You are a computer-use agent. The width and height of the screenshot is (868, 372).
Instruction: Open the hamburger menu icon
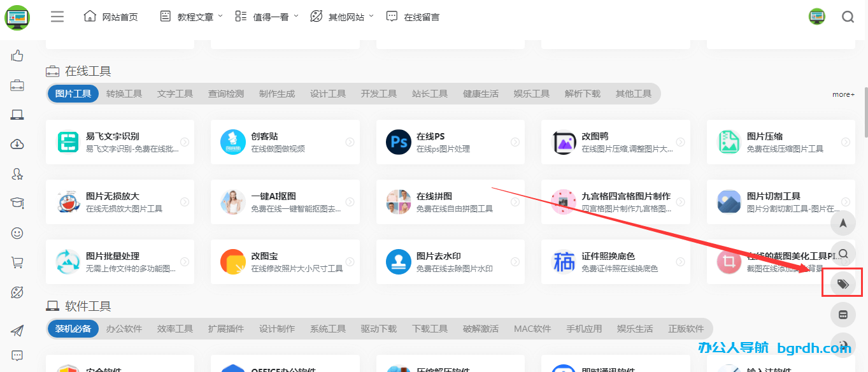(57, 17)
